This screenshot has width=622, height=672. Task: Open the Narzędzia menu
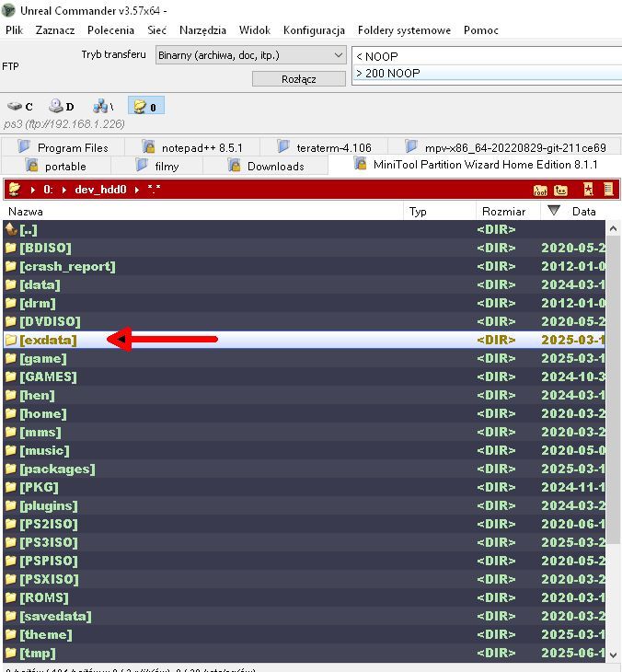202,30
